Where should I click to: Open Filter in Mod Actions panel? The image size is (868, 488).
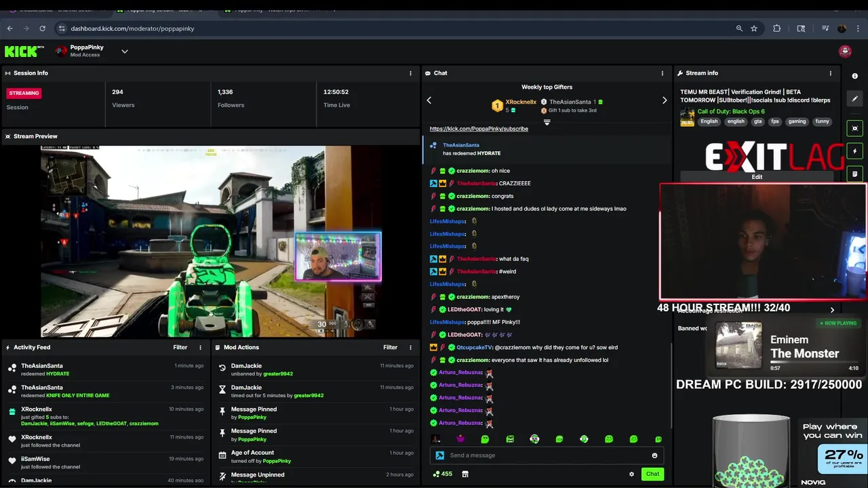coord(390,348)
